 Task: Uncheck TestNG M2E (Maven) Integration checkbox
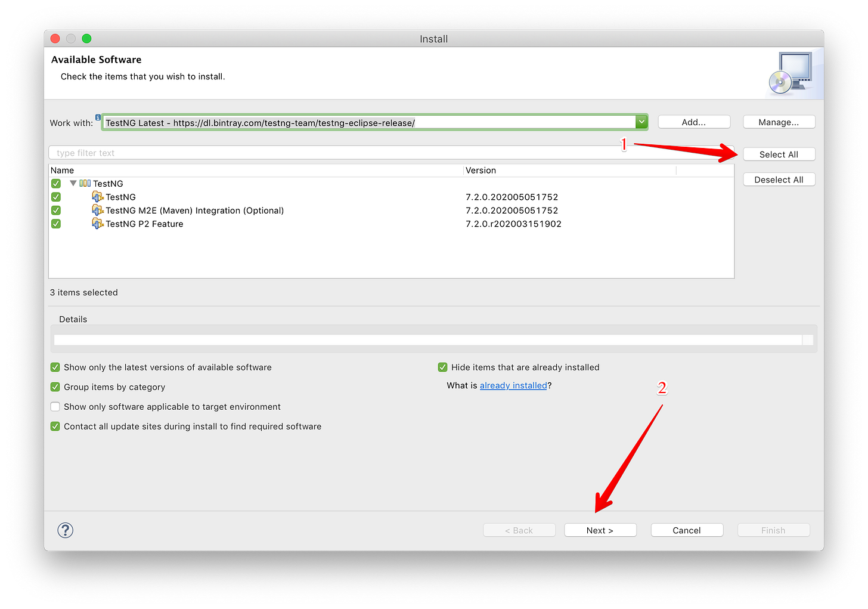click(56, 211)
